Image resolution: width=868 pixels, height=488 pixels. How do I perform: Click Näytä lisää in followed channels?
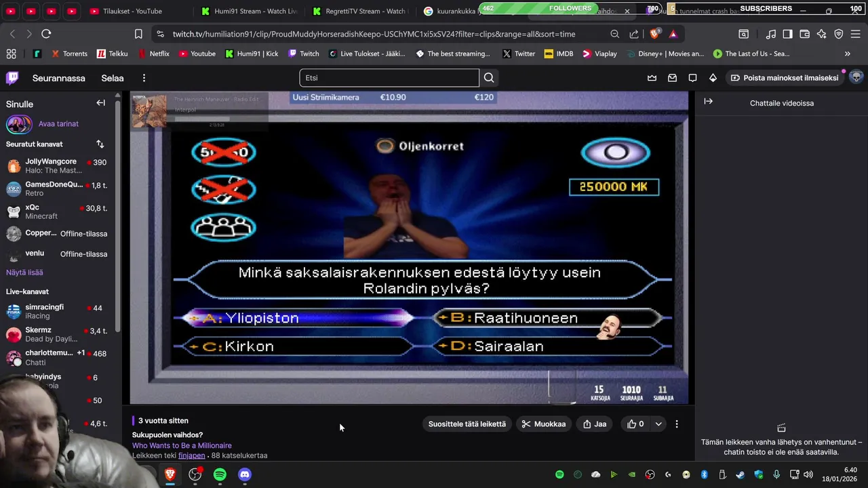(x=24, y=272)
